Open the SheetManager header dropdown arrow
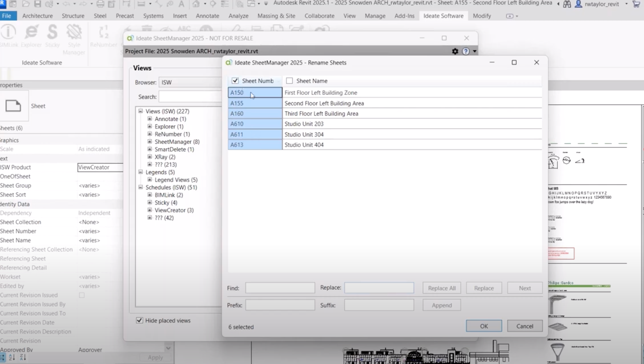 (x=475, y=51)
